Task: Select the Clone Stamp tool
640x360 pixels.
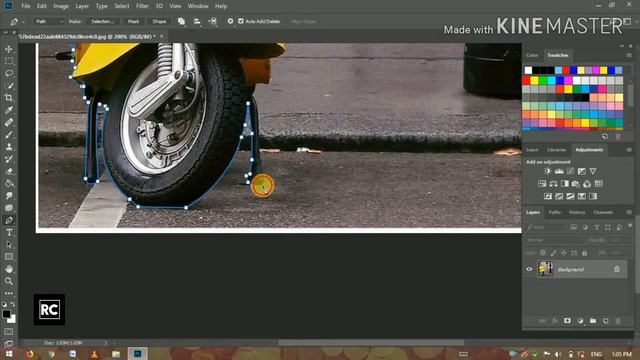Action: click(9, 147)
